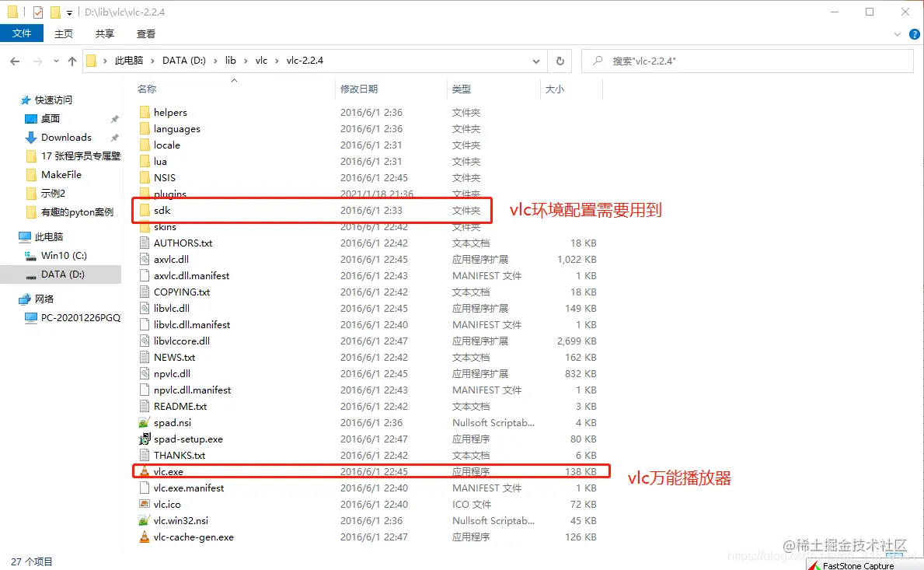Select file name COPYING.txt

182,292
